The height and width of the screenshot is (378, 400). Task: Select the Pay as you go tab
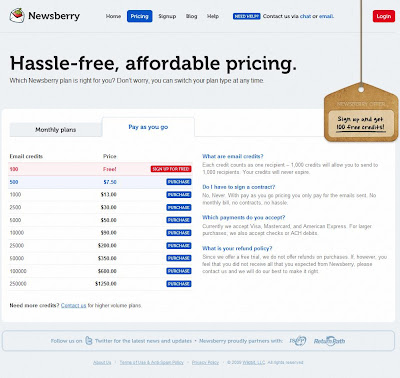(148, 127)
